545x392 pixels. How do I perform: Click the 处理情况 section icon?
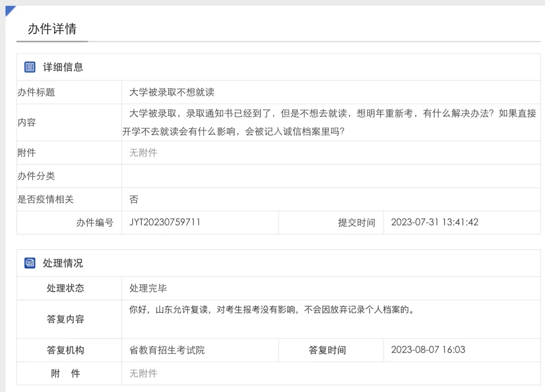coord(30,263)
